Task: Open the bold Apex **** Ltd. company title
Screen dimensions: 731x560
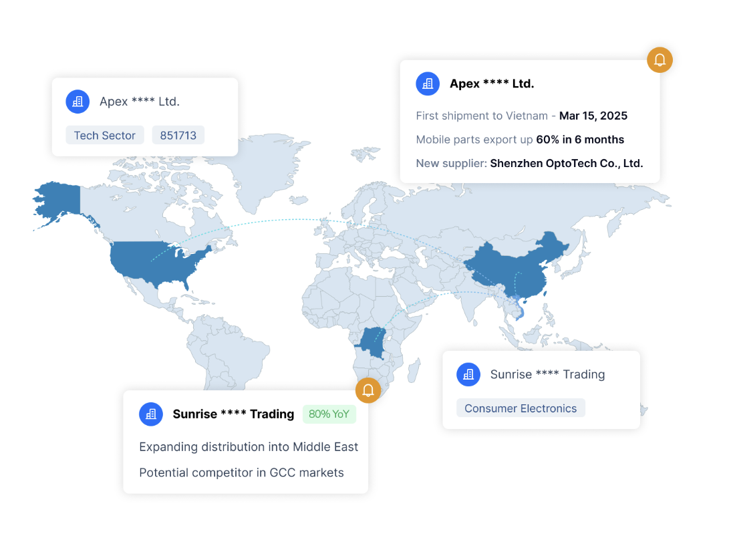Action: 492,84
